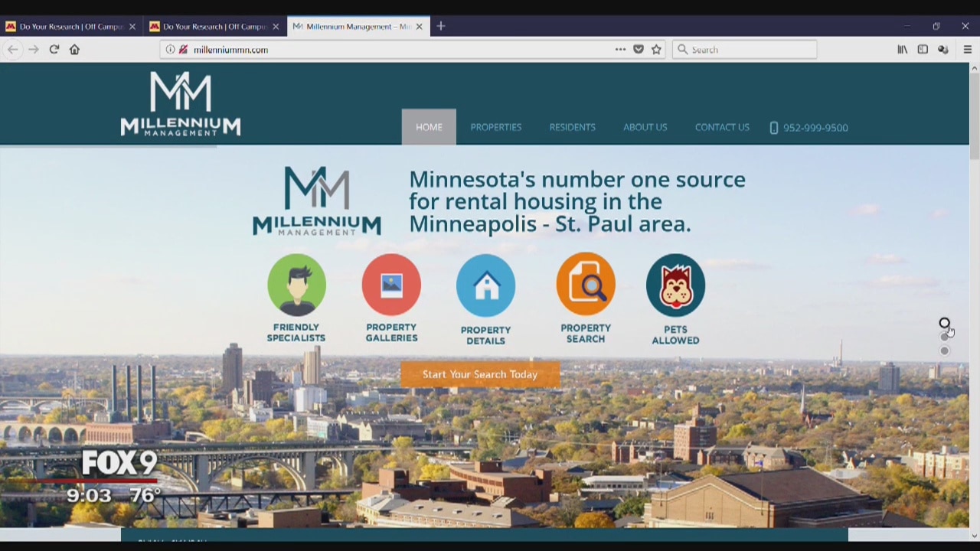Click the page's vertical scrollbar thumb

coord(974,115)
